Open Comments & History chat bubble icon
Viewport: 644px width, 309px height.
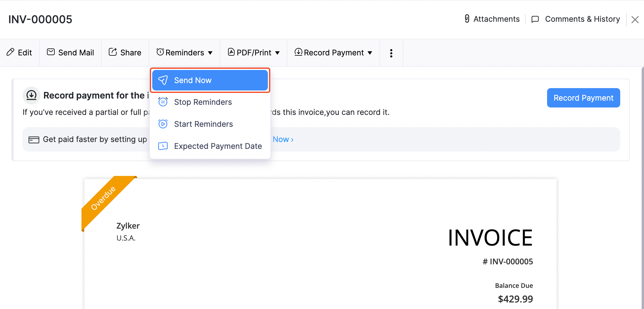[535, 19]
